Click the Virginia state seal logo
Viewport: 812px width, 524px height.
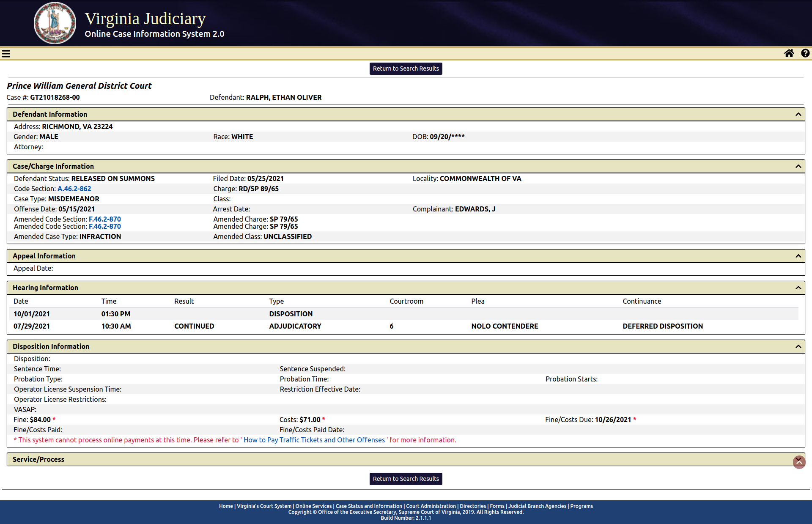pos(55,23)
